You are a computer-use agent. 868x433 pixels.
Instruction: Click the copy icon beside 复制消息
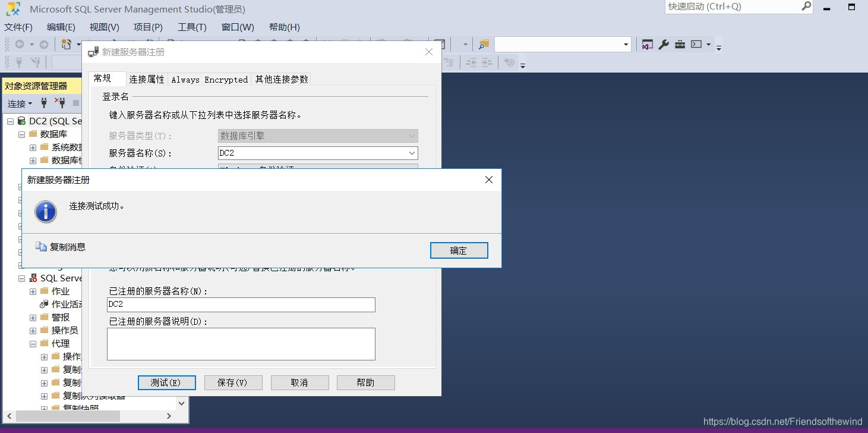pyautogui.click(x=41, y=246)
